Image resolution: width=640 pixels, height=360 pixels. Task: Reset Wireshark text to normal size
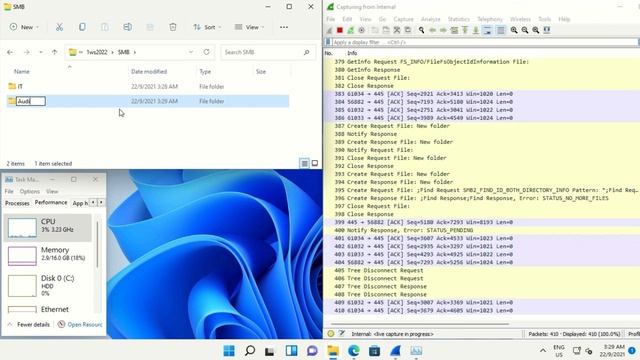pos(536,30)
